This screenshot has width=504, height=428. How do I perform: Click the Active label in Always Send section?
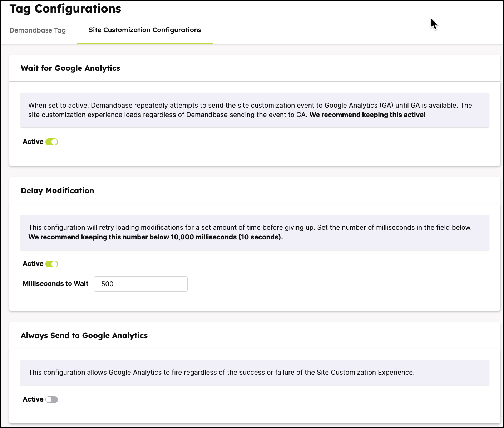33,399
